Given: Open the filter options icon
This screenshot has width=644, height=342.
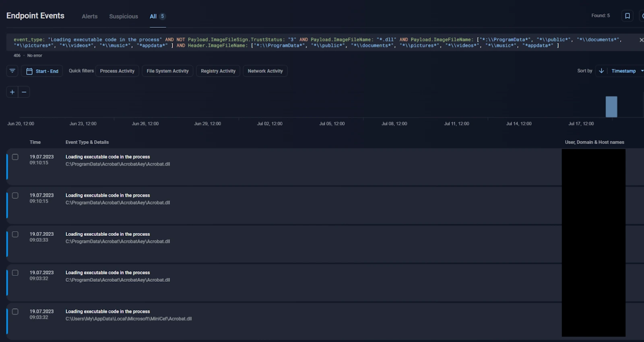Looking at the screenshot, I should [x=12, y=71].
